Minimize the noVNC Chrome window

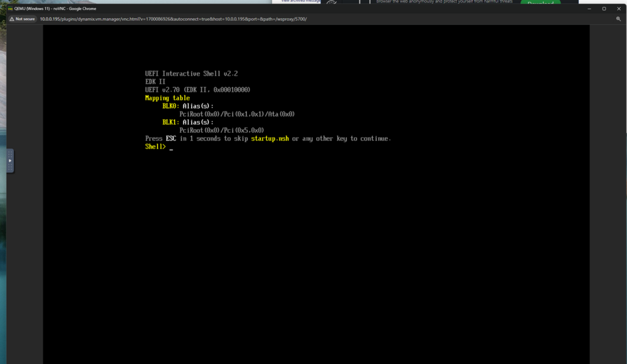click(589, 8)
